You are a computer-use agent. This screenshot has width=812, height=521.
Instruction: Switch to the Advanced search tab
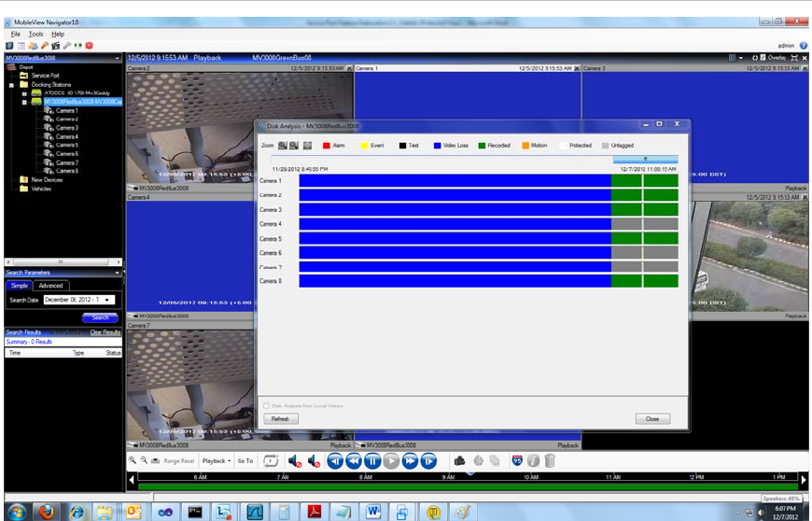pos(50,286)
